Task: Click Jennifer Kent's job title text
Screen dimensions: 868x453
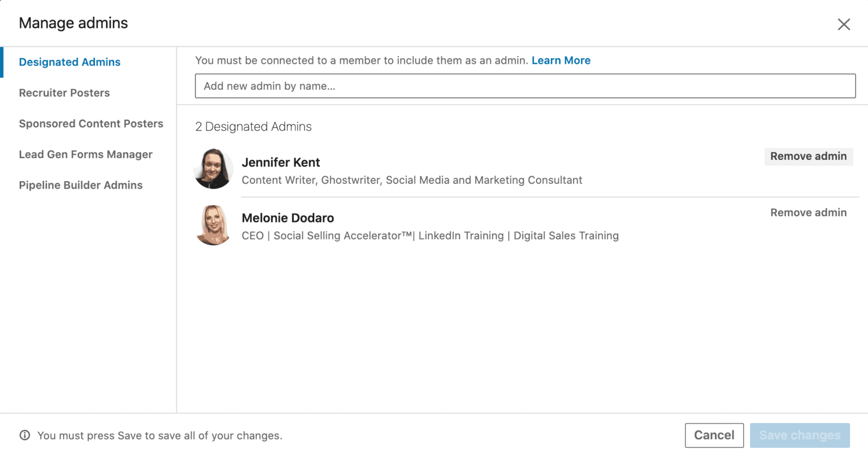Action: (412, 180)
